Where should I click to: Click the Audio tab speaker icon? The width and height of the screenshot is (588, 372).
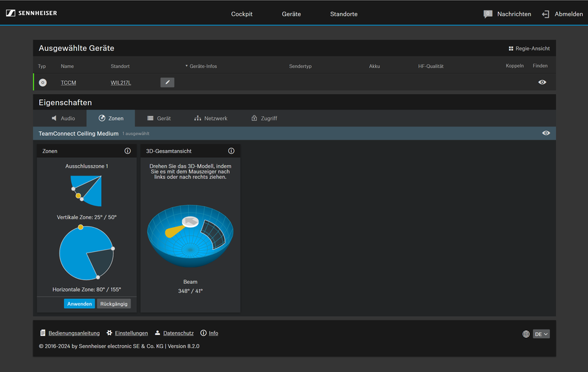(54, 118)
